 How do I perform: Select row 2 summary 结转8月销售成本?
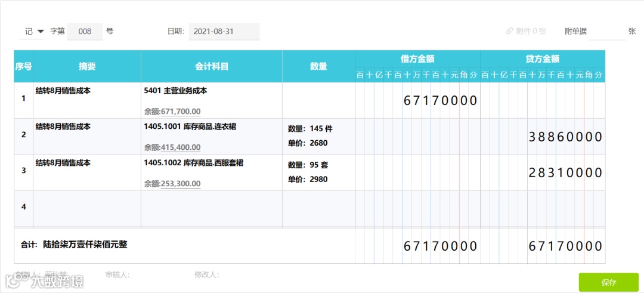click(x=63, y=127)
